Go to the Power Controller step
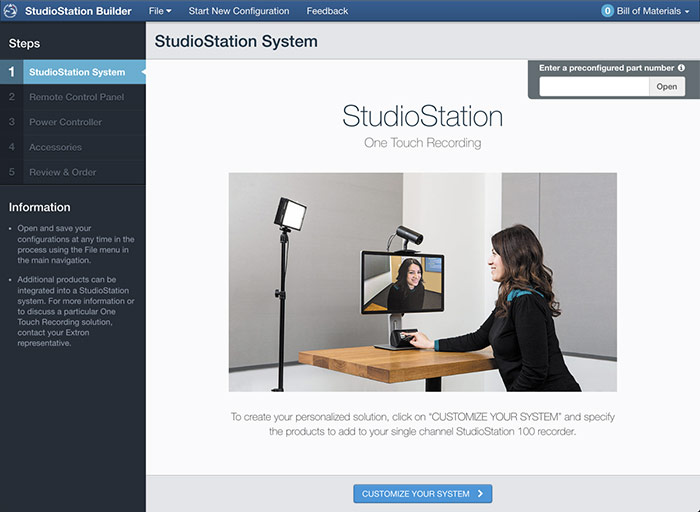 (73, 122)
